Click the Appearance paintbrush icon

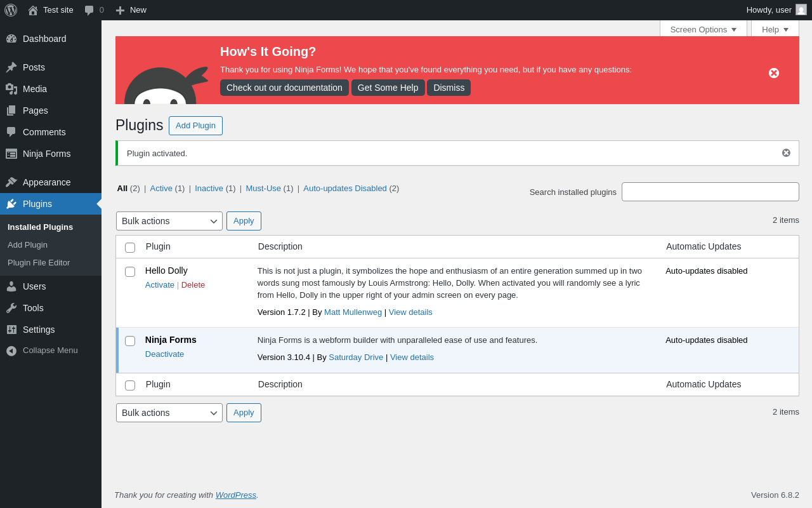(x=11, y=182)
